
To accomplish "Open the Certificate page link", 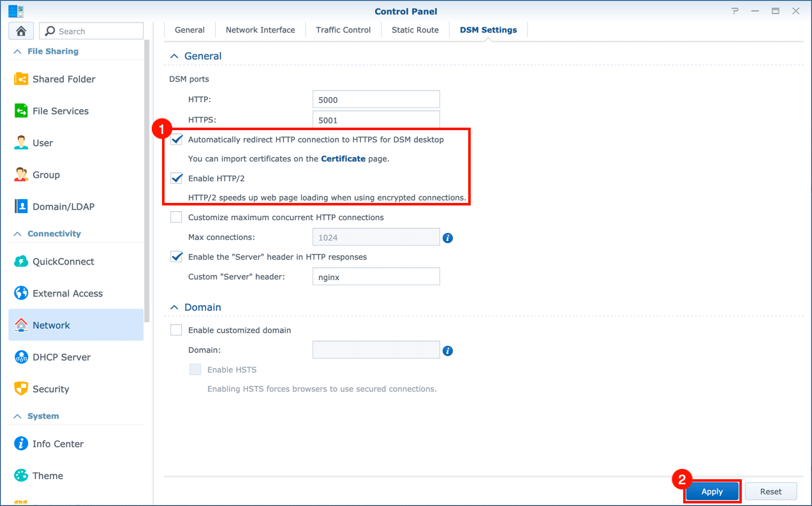I will (x=343, y=159).
